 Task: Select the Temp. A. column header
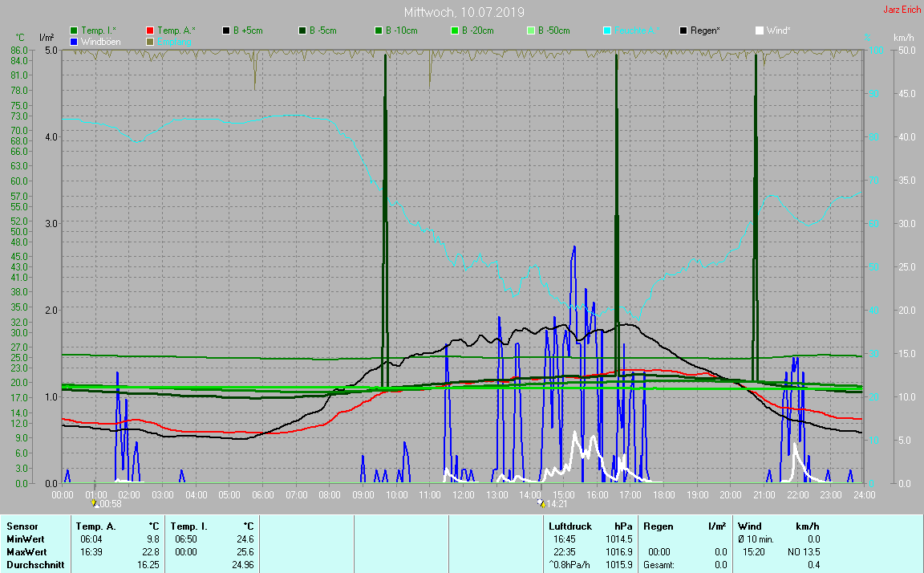click(x=95, y=526)
